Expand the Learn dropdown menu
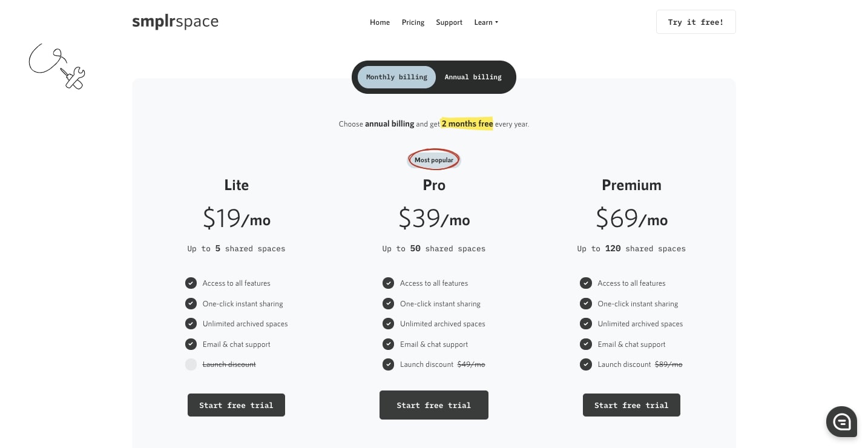 [485, 22]
